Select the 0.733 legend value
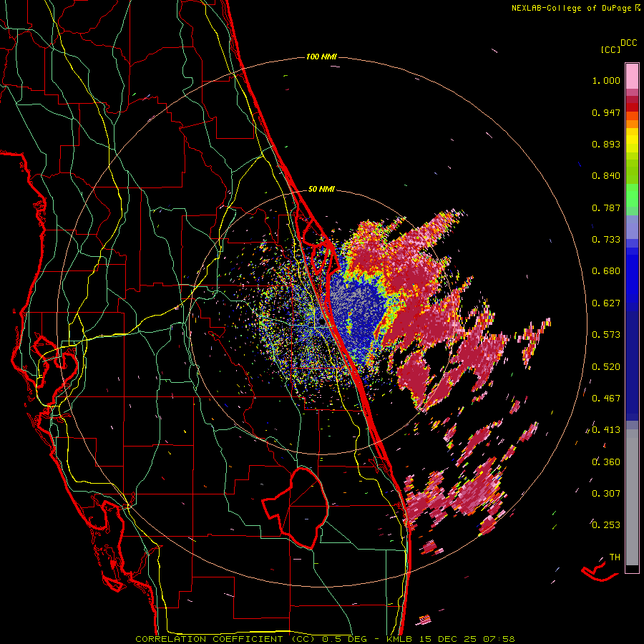The width and height of the screenshot is (644, 644). (x=606, y=240)
